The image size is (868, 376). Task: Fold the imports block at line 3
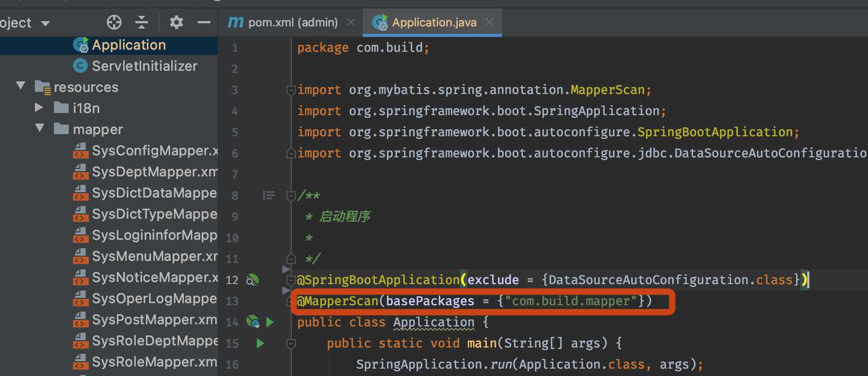coord(291,90)
